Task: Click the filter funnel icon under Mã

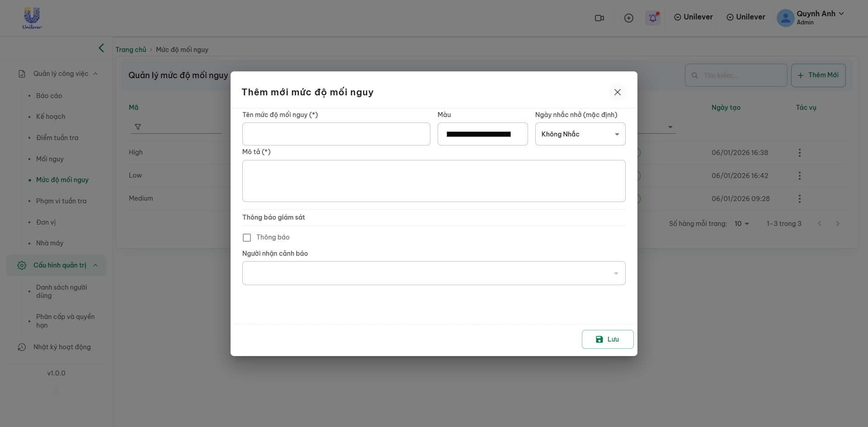Action: click(138, 127)
